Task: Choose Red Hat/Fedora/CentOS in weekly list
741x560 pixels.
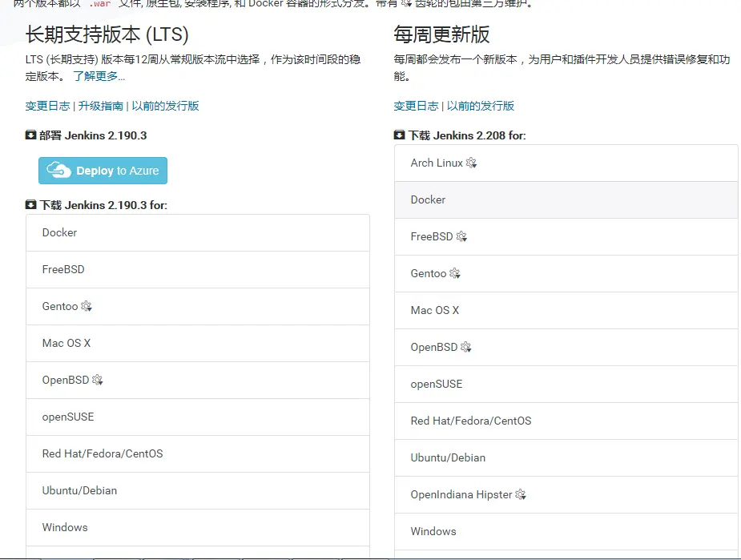Action: [x=566, y=421]
